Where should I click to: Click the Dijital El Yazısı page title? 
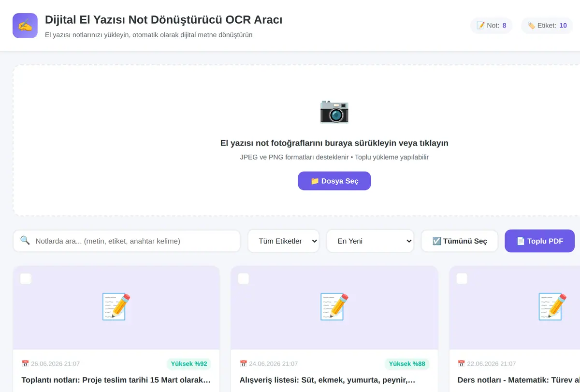click(164, 20)
